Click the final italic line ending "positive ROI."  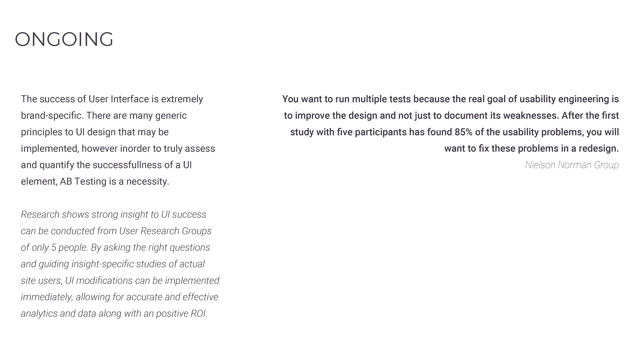coord(114,313)
